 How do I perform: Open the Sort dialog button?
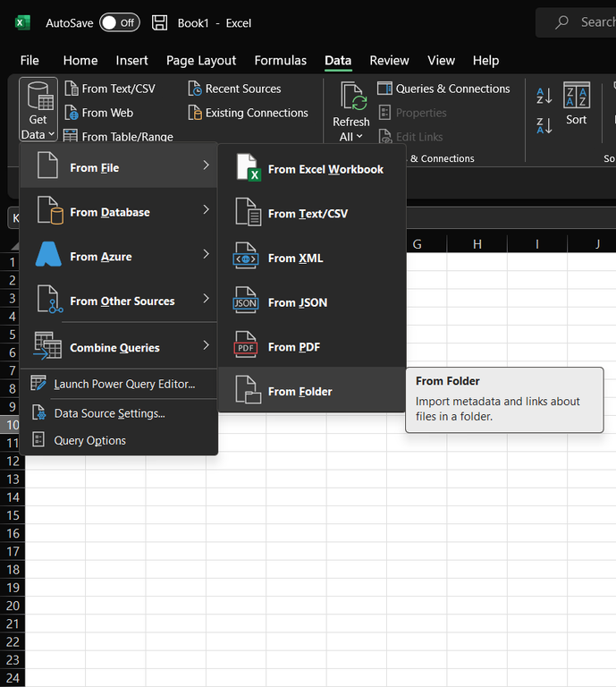(577, 105)
